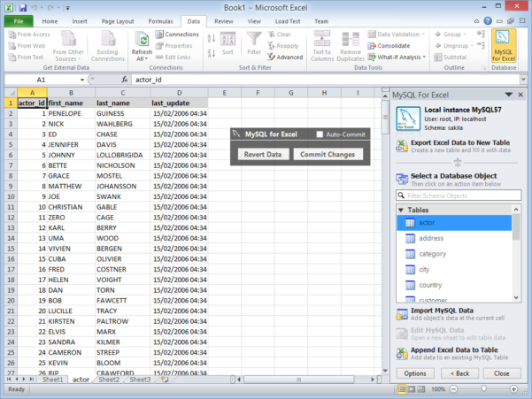Click the Options button in MySQL panel
532x399 pixels.
click(x=415, y=373)
